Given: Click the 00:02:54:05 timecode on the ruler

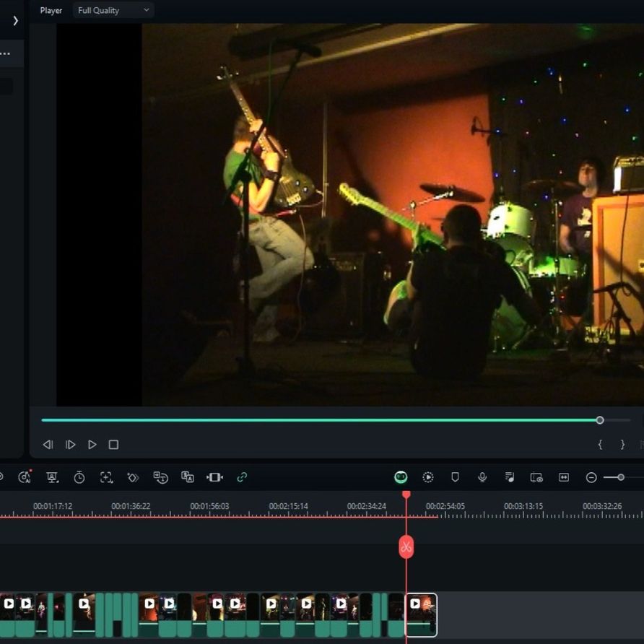Looking at the screenshot, I should click(445, 506).
